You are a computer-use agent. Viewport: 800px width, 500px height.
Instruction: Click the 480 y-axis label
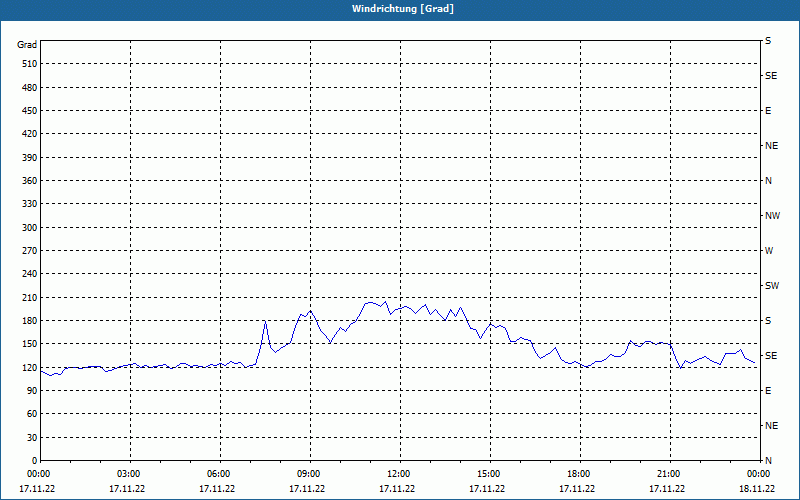30,88
